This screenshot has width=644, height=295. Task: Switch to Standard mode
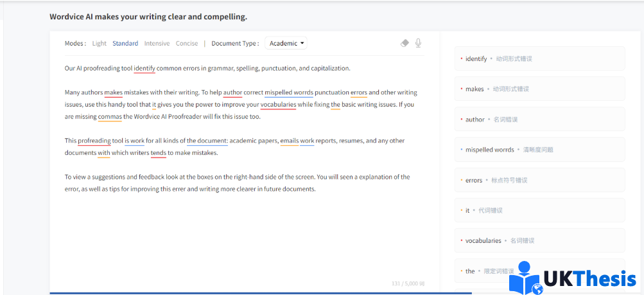tap(125, 44)
